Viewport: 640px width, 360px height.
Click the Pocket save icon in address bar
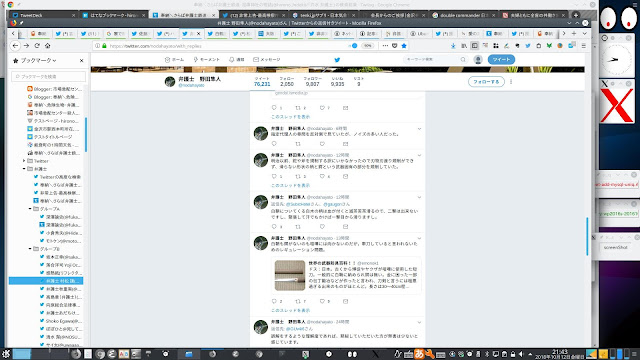[395, 46]
